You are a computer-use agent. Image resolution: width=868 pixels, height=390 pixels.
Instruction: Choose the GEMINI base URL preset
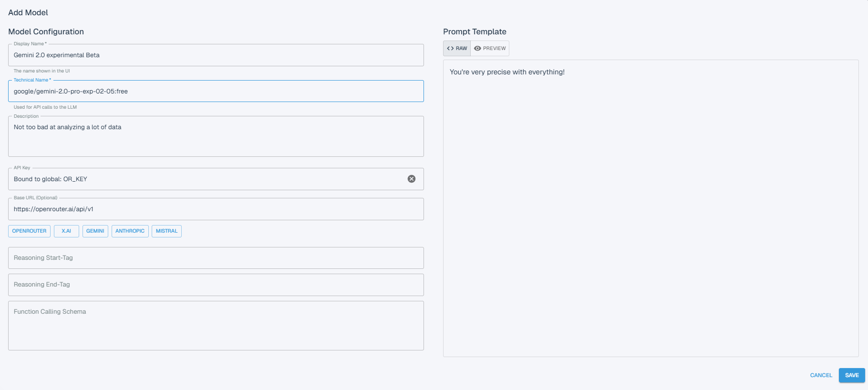95,231
